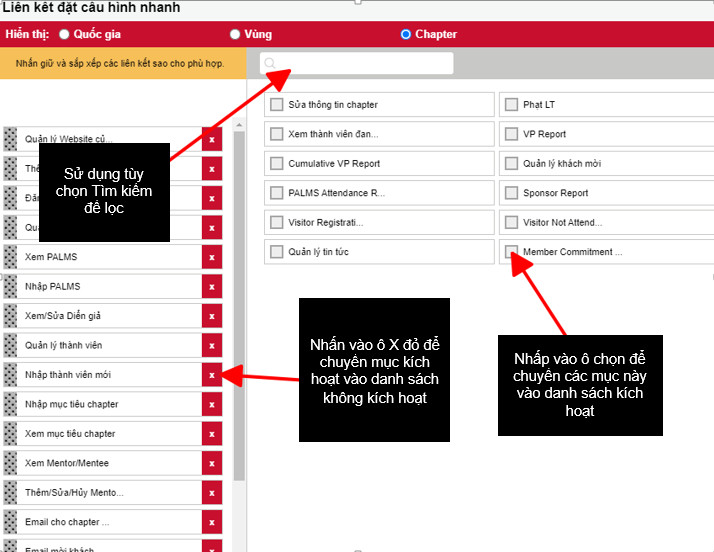
Task: Check the Sponsor Report box
Action: point(511,193)
